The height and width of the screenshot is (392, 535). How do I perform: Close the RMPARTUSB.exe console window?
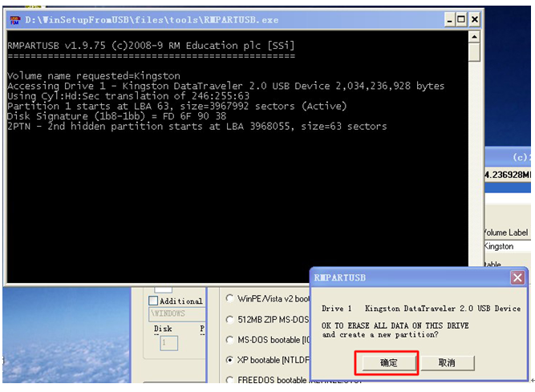[475, 20]
